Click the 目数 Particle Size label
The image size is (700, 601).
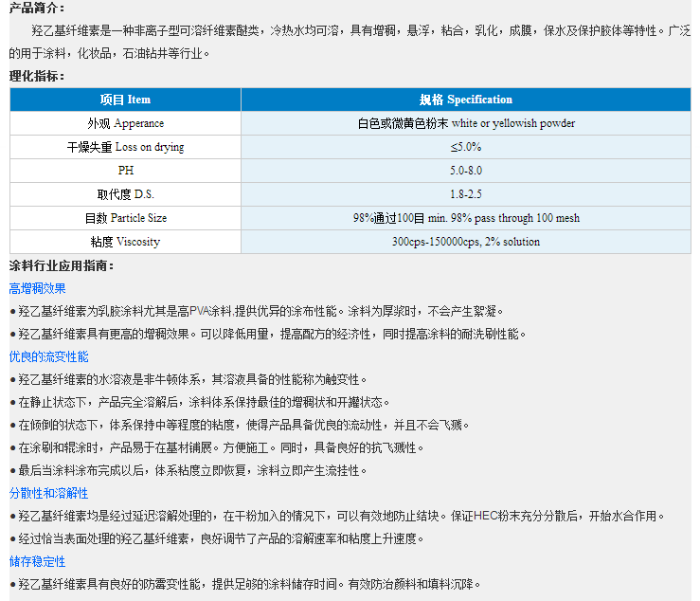point(125,218)
